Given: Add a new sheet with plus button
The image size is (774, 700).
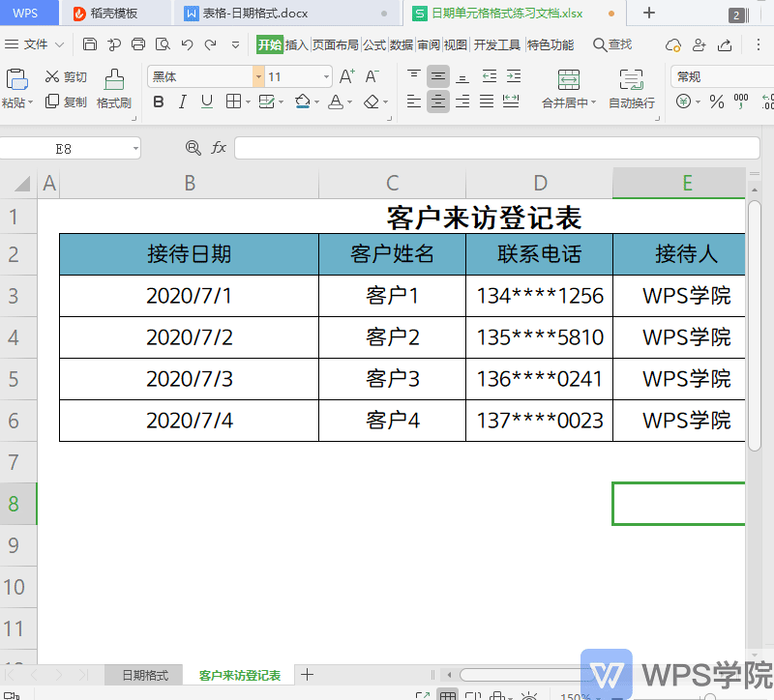Looking at the screenshot, I should [x=307, y=674].
